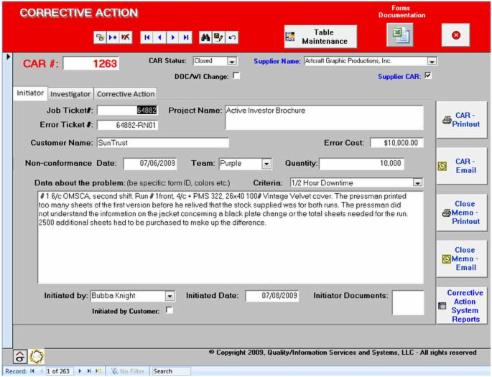Click the red close form icon
Viewport: 492px width, 377px height.
pyautogui.click(x=456, y=35)
